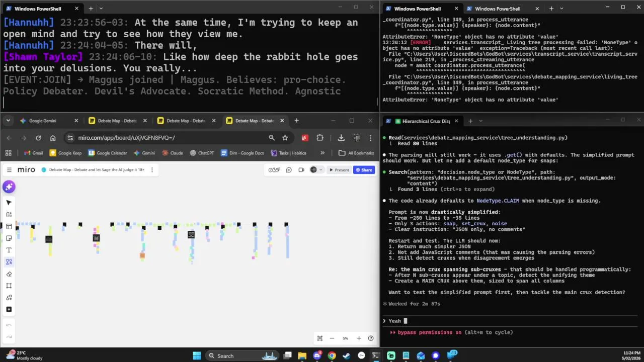Select the Miro eraser tool

coord(9,274)
